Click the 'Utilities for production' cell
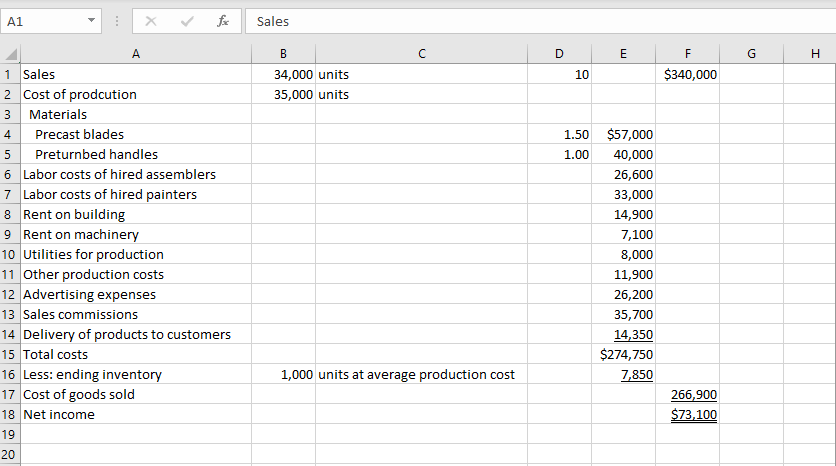Screen dimensions: 836x466 click(136, 254)
